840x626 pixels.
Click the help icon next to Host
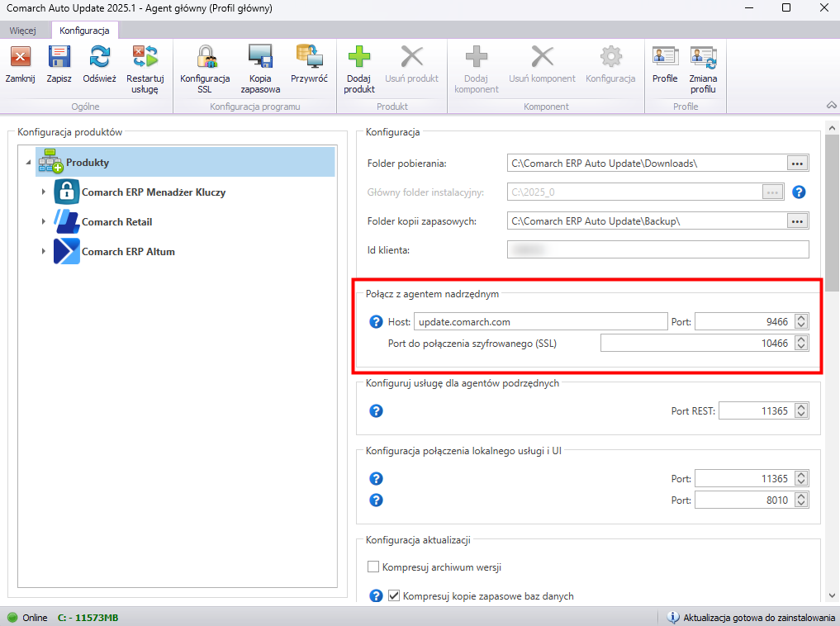[377, 321]
